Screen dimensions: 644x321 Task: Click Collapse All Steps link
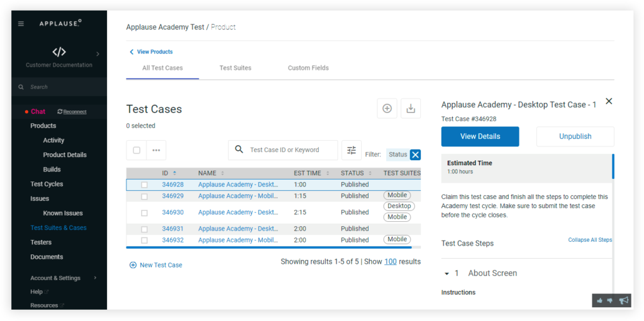[x=590, y=240]
